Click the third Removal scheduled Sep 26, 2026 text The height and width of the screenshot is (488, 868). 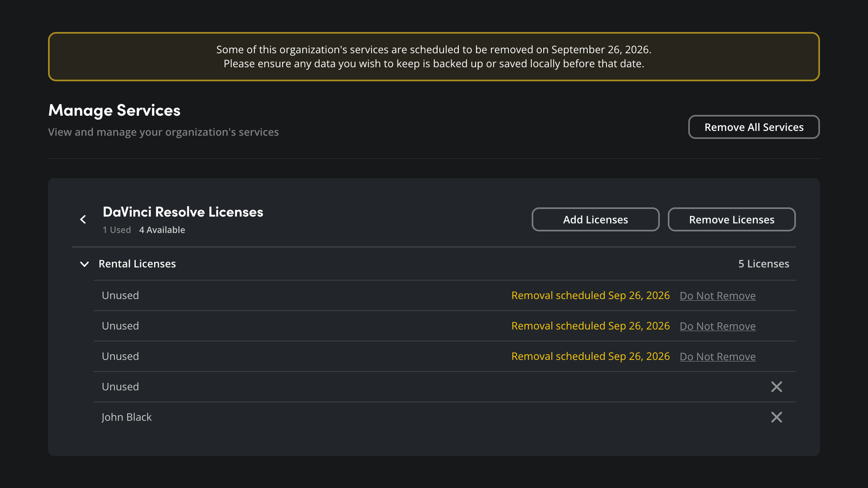click(591, 356)
